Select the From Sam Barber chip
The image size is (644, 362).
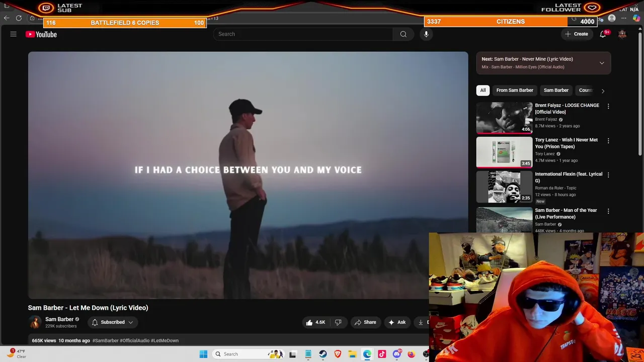515,90
